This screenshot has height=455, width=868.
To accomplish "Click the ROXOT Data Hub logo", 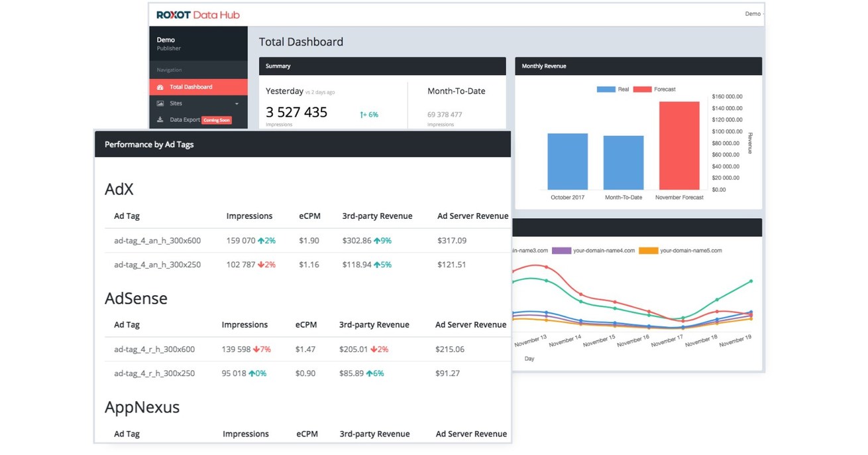I will 197,14.
